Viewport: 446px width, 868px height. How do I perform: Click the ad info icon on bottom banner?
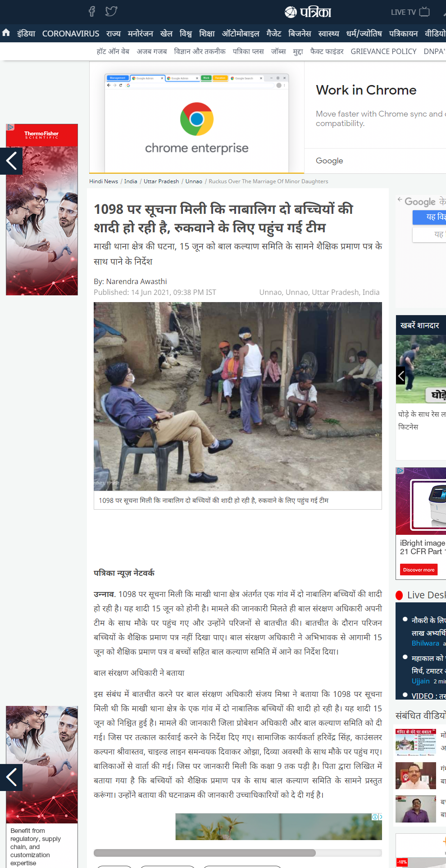point(375,817)
